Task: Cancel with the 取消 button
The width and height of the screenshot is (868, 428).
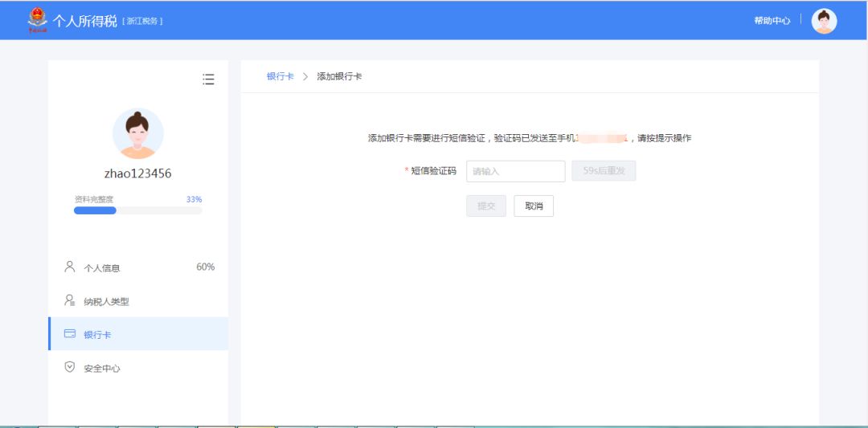Action: point(534,206)
